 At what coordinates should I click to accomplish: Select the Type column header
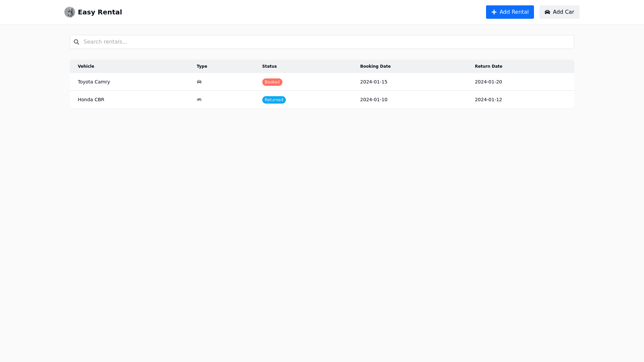(x=202, y=66)
